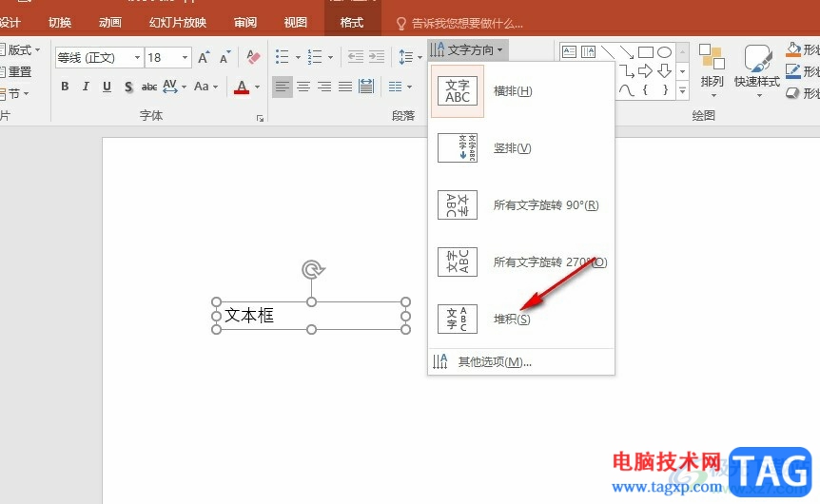The image size is (820, 504).
Task: Select oval shape
Action: tap(665, 51)
